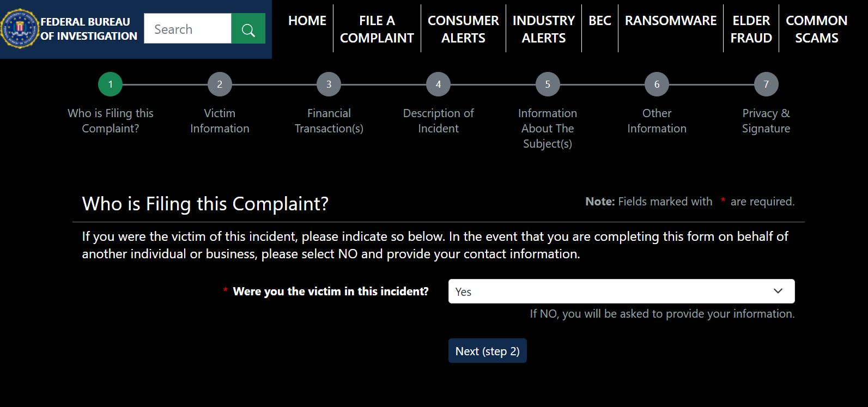Click step 6 circle for Other Information

point(657,84)
